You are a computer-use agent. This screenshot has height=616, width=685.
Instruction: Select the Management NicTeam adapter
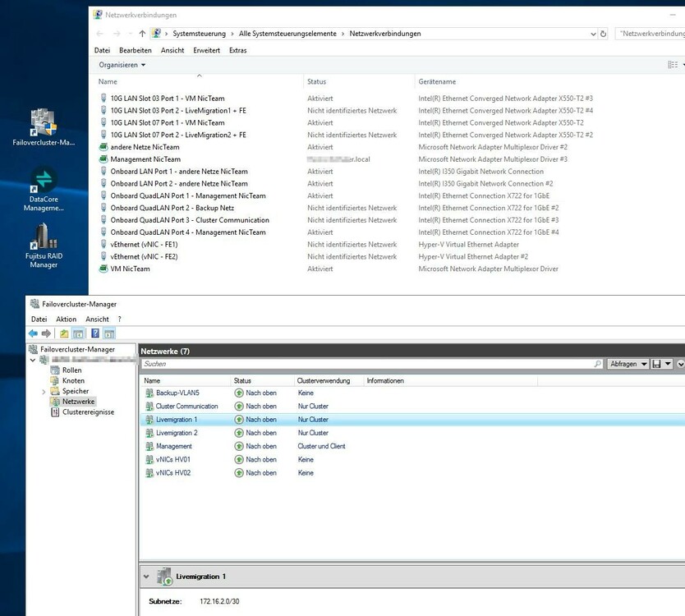pyautogui.click(x=145, y=159)
